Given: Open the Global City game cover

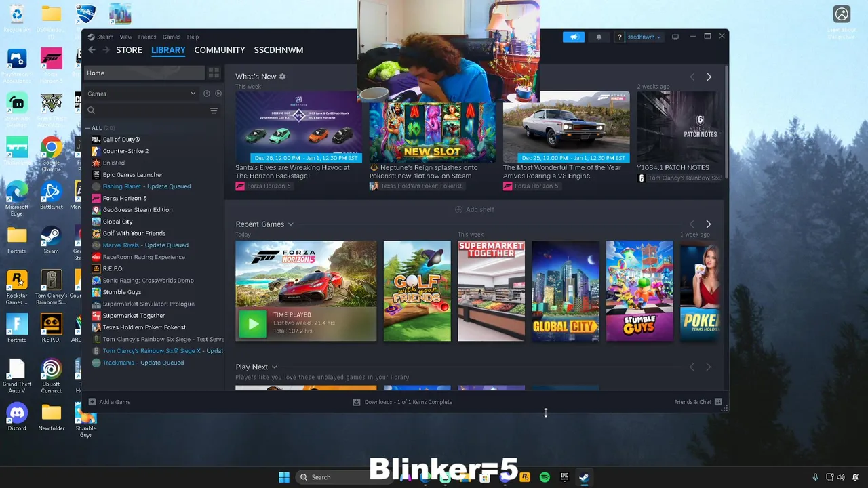Looking at the screenshot, I should 566,291.
